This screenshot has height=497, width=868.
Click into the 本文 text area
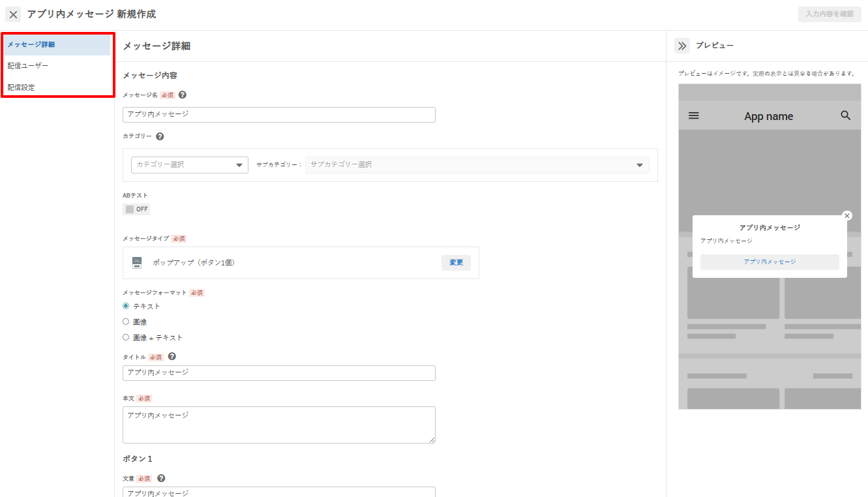[x=279, y=425]
